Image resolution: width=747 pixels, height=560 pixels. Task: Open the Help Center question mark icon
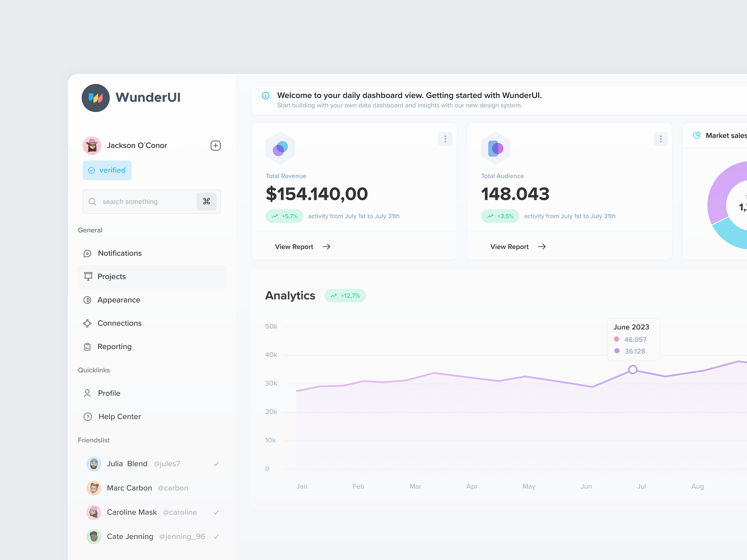point(88,416)
